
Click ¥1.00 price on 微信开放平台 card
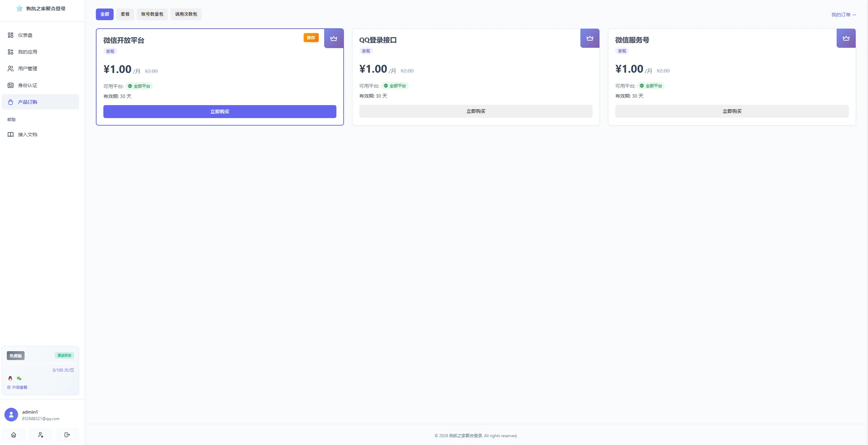(x=117, y=69)
